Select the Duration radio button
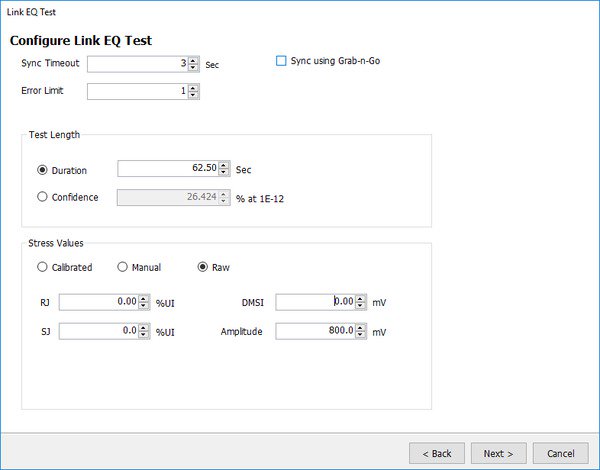The width and height of the screenshot is (600, 470). [42, 170]
